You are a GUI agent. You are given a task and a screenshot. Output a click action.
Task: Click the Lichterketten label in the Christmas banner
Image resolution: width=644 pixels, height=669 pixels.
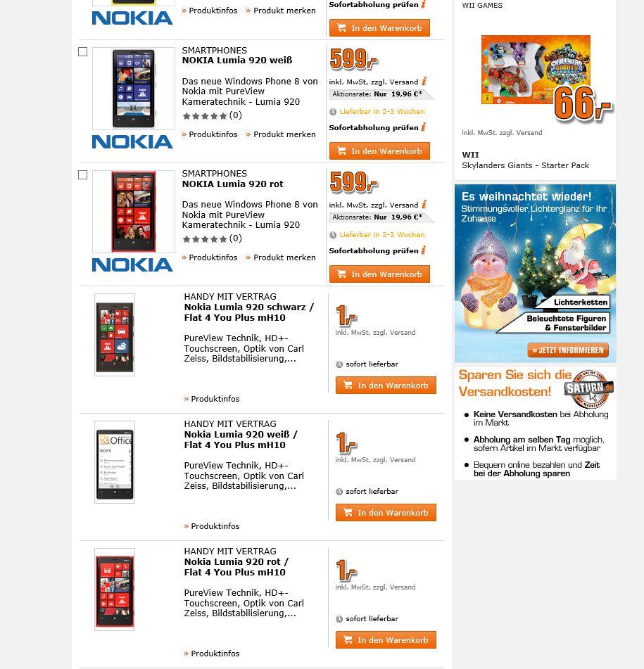580,302
